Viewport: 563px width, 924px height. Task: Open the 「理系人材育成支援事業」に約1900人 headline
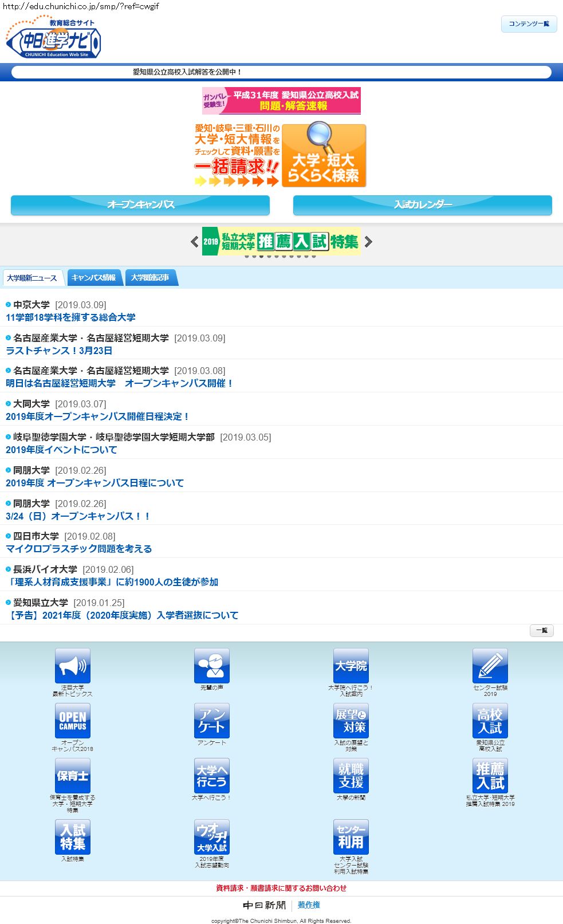click(x=112, y=582)
